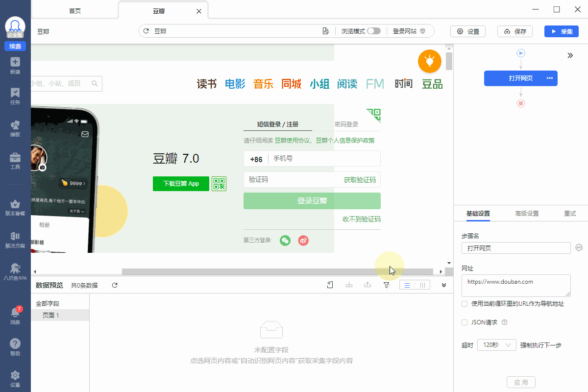Screen dimensions: 588x392
Task: Enable the JSON请求 checkbox
Action: [x=465, y=322]
